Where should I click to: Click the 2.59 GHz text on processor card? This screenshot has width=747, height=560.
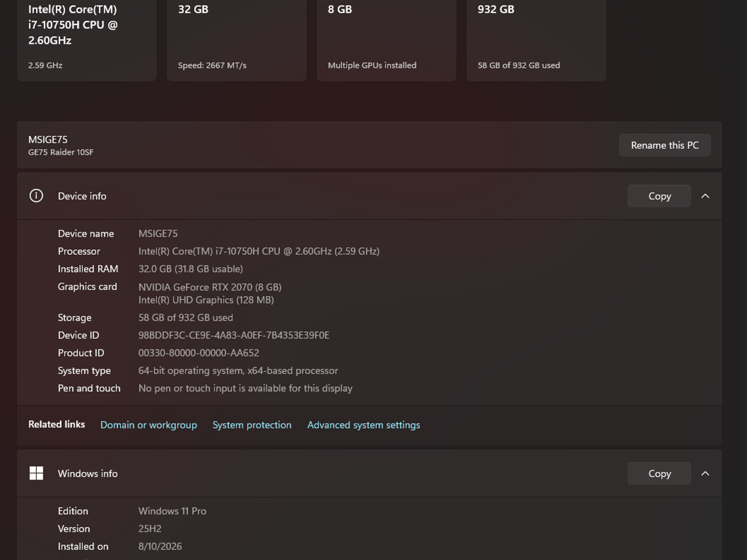click(x=45, y=65)
